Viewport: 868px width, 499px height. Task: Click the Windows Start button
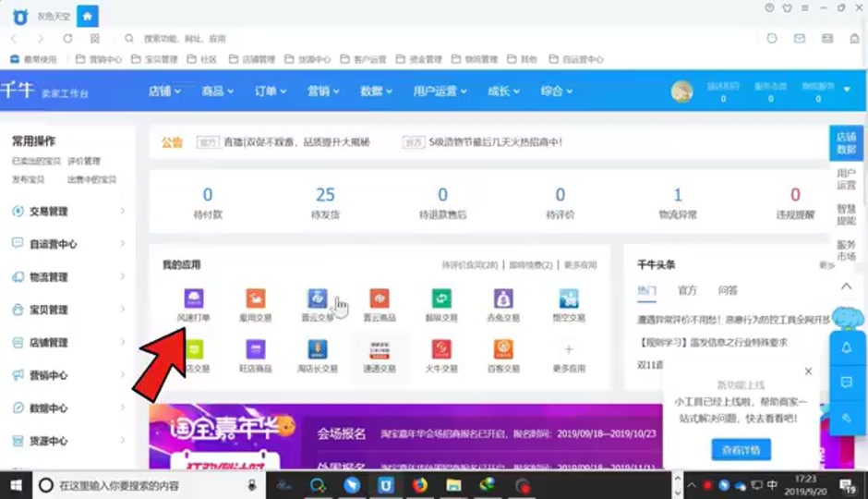[x=16, y=486]
